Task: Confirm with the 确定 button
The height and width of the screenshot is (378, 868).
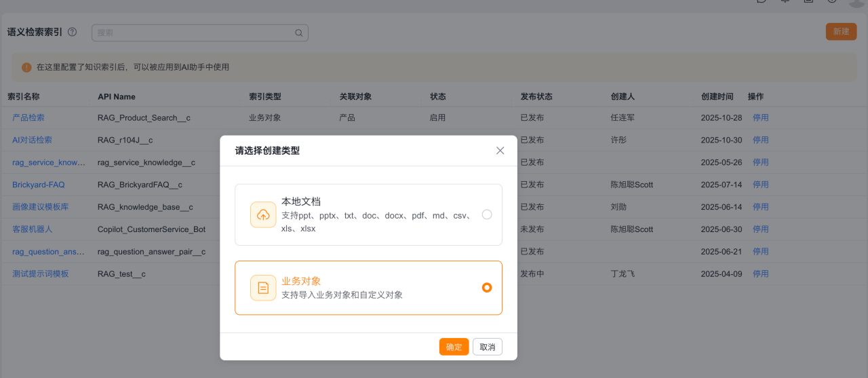Action: (454, 347)
